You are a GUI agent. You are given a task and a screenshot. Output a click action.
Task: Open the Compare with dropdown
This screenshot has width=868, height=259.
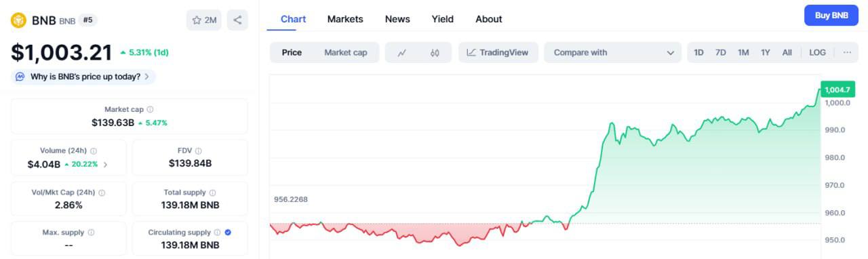(x=612, y=52)
